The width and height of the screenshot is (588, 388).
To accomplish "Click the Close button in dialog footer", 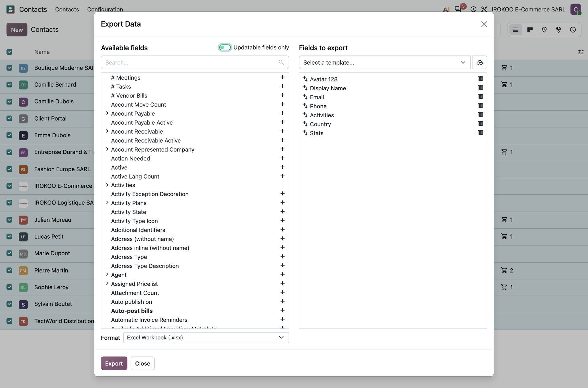I will point(142,363).
